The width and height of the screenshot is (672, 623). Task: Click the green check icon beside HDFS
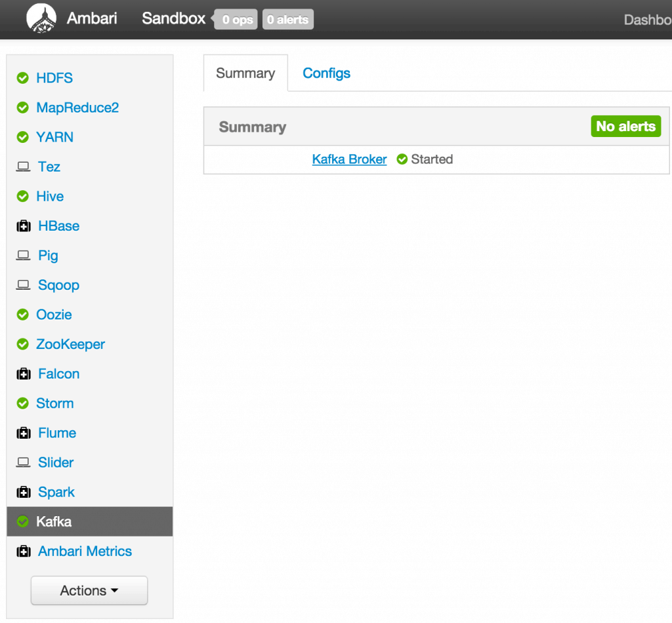pyautogui.click(x=23, y=79)
